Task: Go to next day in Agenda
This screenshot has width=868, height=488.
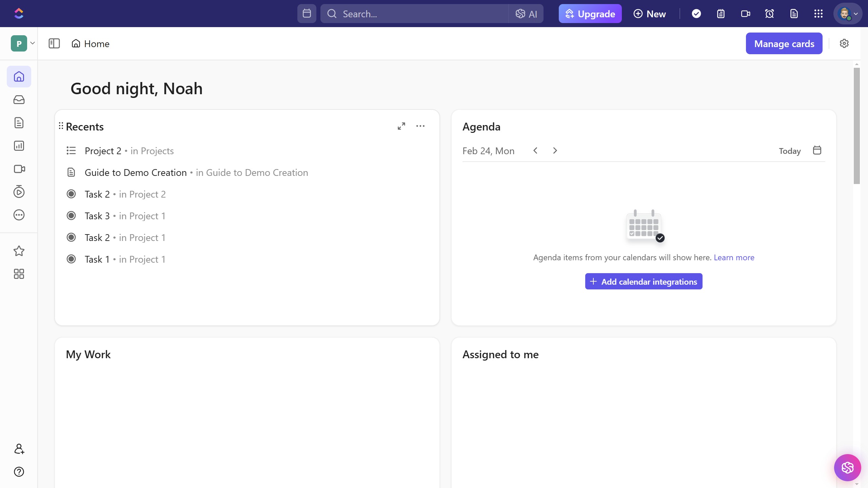Action: [555, 150]
